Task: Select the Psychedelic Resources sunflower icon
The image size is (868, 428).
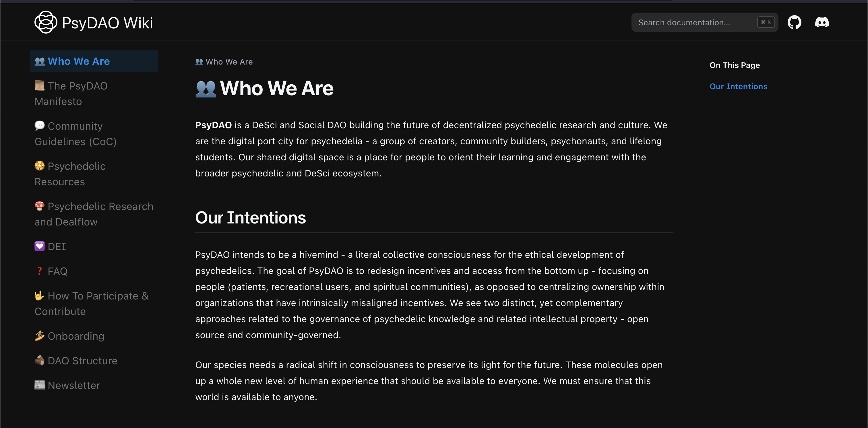Action: 40,166
